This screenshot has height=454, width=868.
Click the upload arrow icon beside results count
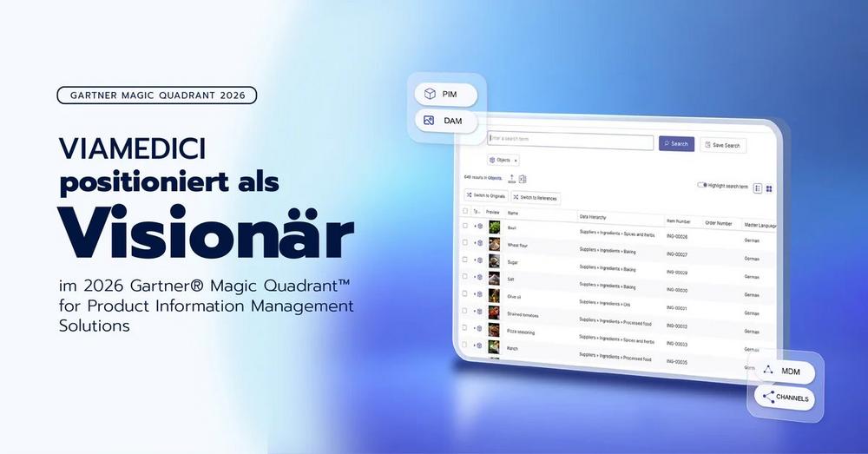511,178
